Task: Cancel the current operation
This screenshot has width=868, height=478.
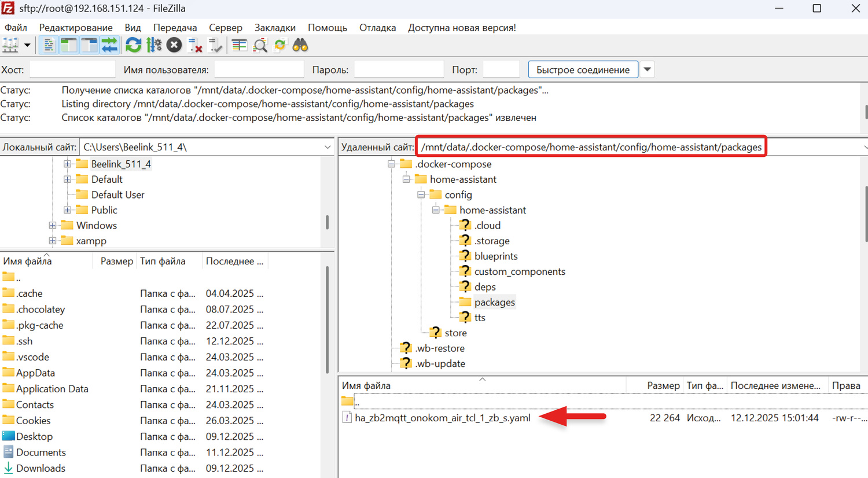Action: (174, 45)
